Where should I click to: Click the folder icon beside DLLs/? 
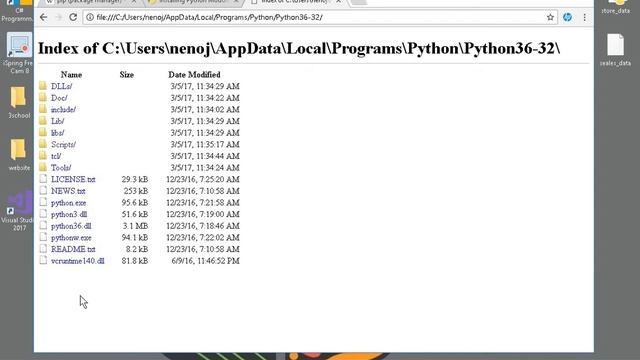point(43,85)
